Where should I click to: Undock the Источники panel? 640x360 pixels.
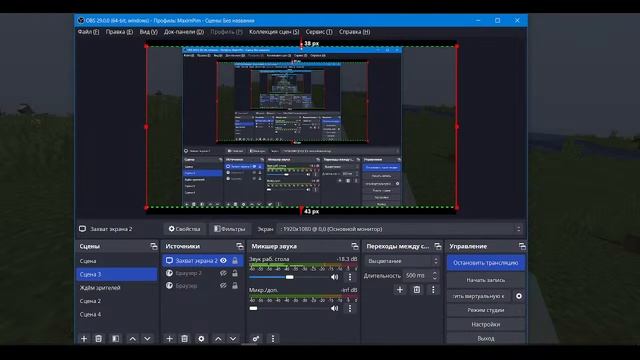click(240, 246)
